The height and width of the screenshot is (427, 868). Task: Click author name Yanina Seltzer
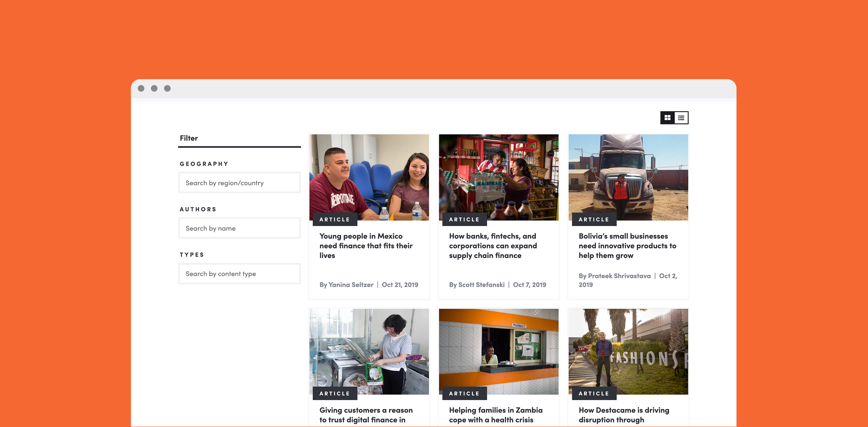(350, 285)
